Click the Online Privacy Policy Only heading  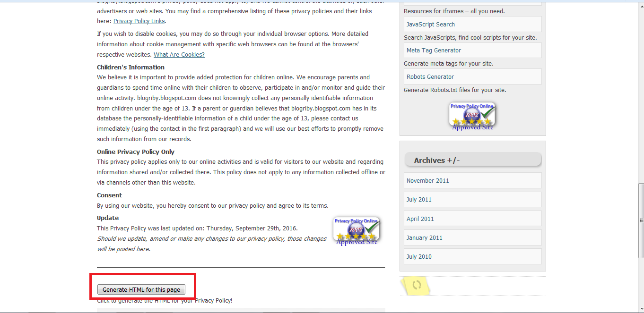click(x=136, y=152)
